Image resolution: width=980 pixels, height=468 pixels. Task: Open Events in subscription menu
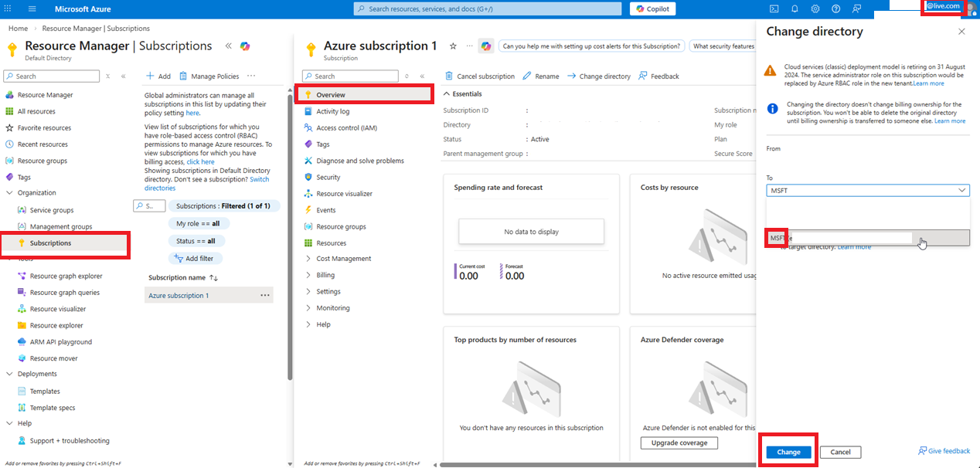point(326,210)
